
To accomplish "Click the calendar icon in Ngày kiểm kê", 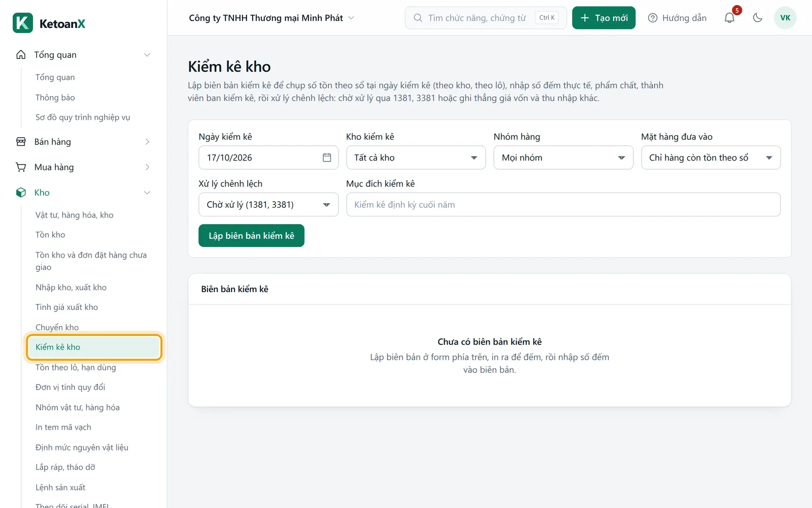I will tap(327, 157).
